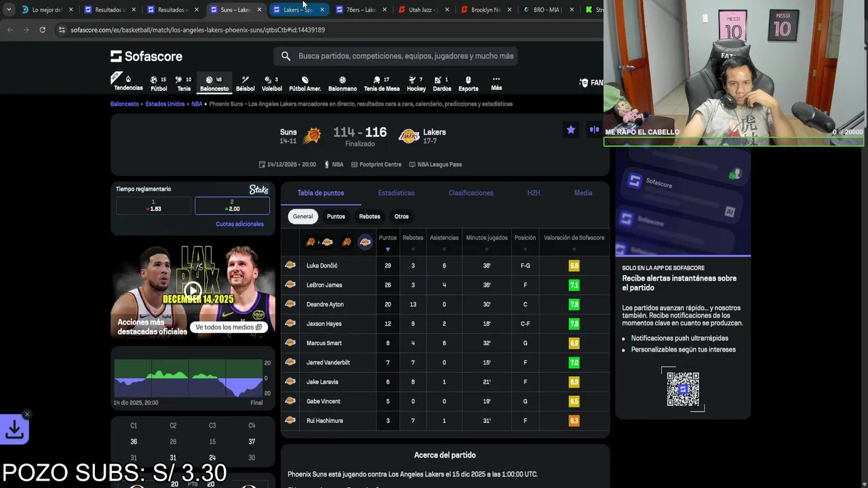Select odds option 2 at 2.00
The width and height of the screenshot is (868, 488).
pyautogui.click(x=232, y=205)
